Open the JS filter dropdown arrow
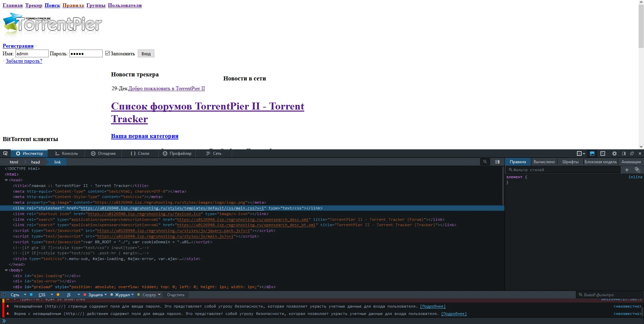Screen dimensions: 644x324 point(79,295)
